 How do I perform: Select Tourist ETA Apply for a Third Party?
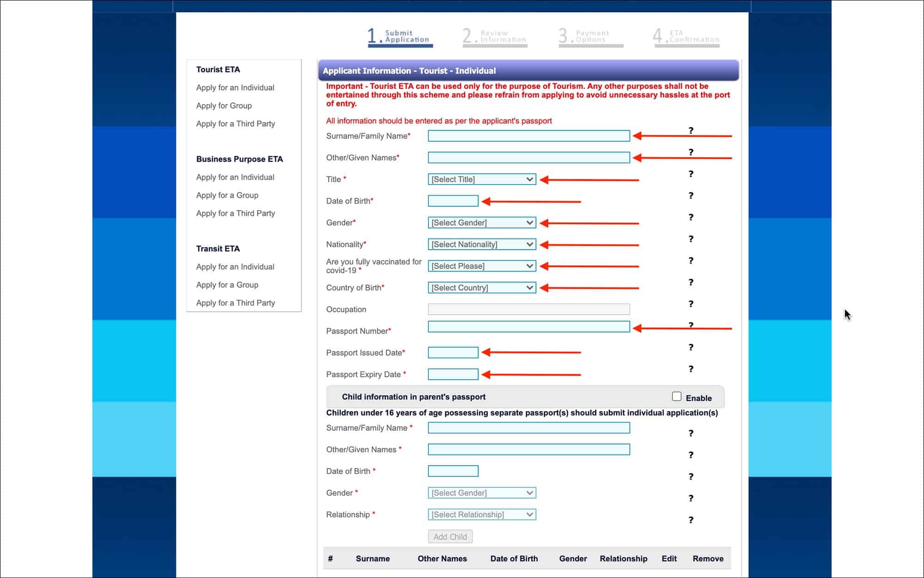tap(236, 124)
